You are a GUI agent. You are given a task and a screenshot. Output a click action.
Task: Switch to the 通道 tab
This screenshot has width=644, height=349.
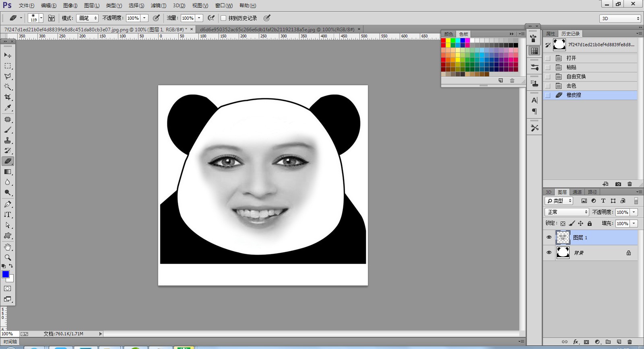tap(577, 192)
